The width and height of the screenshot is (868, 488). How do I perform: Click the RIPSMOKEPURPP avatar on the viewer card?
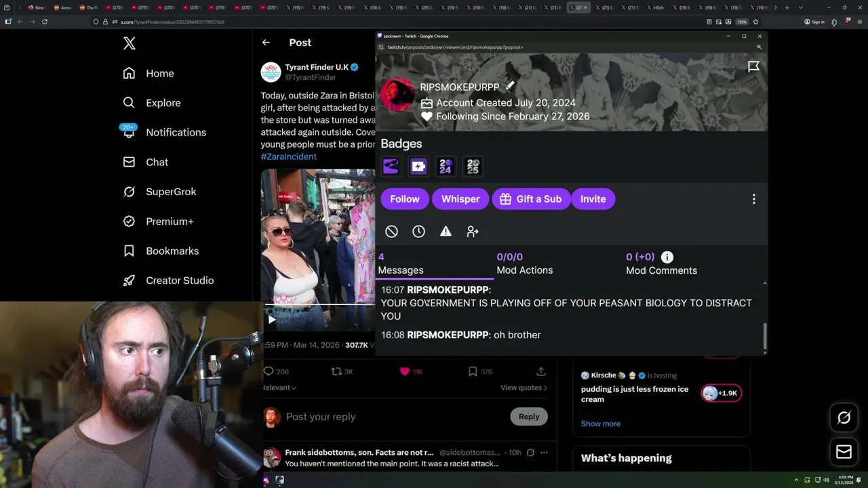(397, 95)
